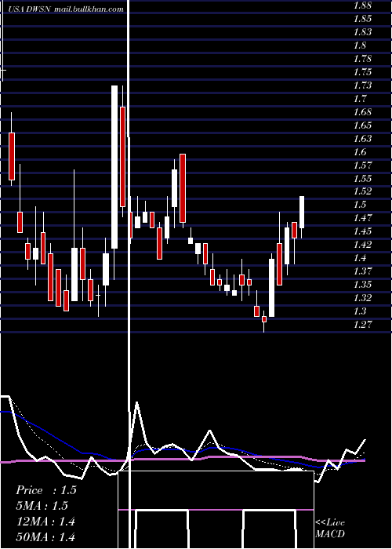The width and height of the screenshot is (392, 549).
Task: Click the 1.37 price axis label
Action: click(x=362, y=271)
